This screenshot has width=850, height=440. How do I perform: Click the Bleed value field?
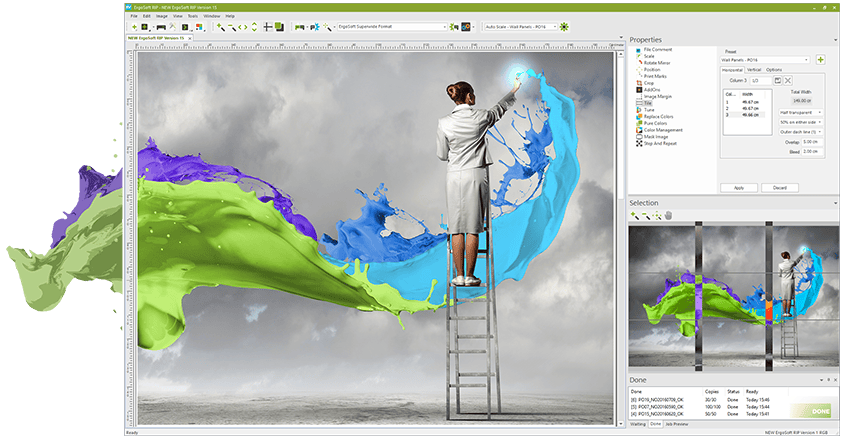point(813,152)
